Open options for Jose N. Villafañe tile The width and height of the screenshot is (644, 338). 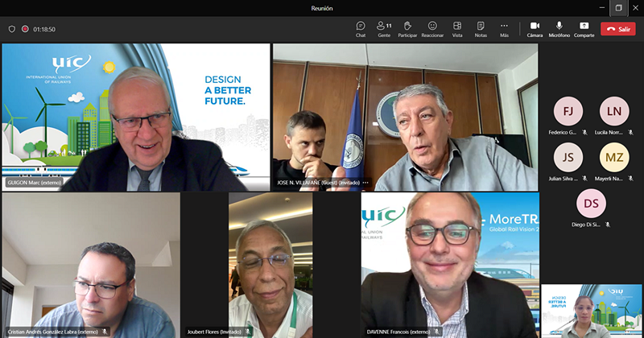point(365,183)
